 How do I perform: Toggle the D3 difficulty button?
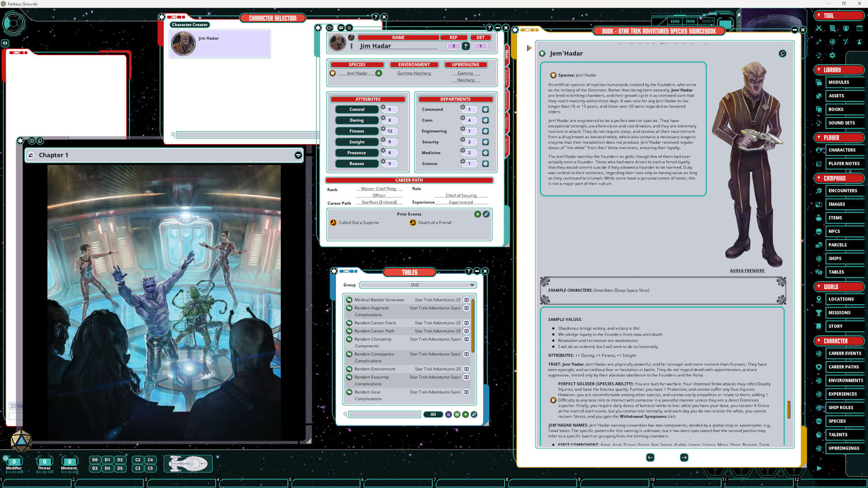point(95,468)
